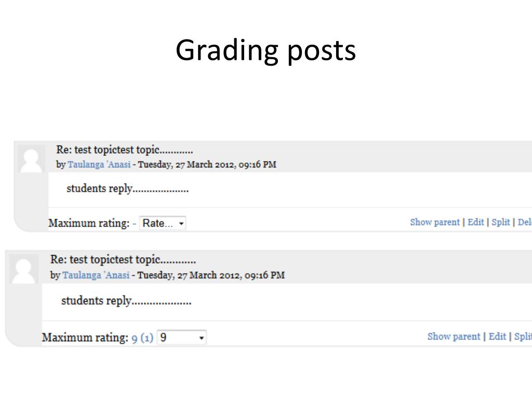
Task: Click the '9 (1)' rating summary link
Action: point(142,338)
